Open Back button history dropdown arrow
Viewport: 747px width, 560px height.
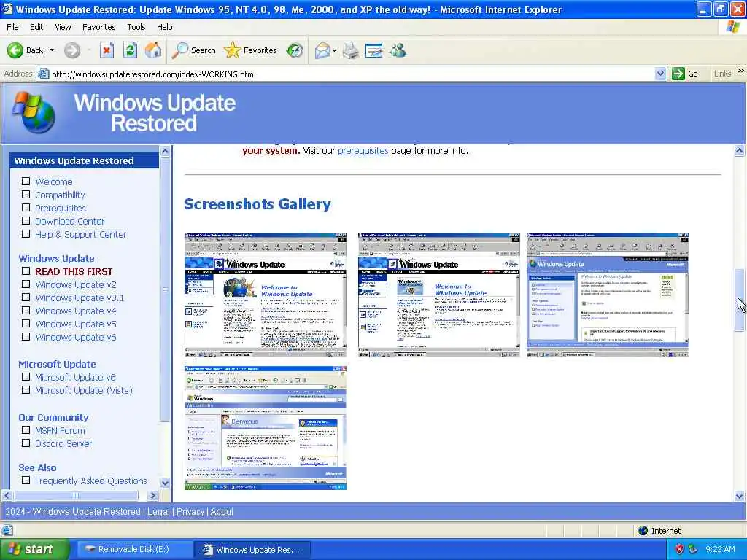[x=52, y=50]
